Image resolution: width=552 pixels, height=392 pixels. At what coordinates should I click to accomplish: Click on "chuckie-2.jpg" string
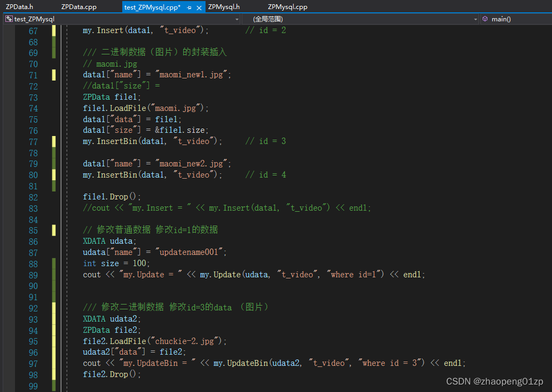tap(185, 341)
